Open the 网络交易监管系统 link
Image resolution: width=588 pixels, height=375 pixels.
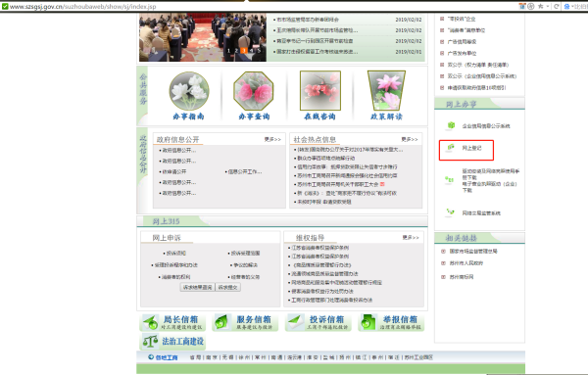pos(481,213)
